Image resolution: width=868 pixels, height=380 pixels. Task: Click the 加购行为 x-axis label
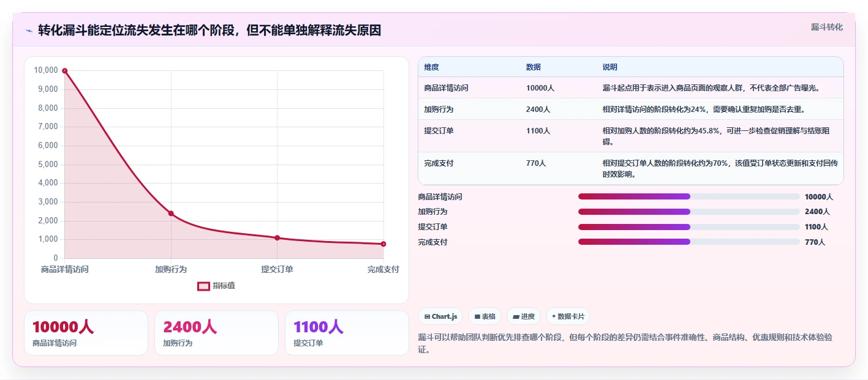click(171, 269)
